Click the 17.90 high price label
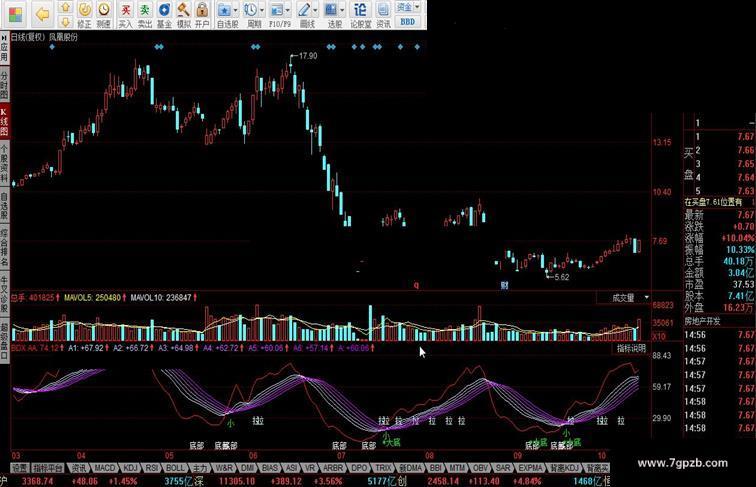 [x=308, y=56]
